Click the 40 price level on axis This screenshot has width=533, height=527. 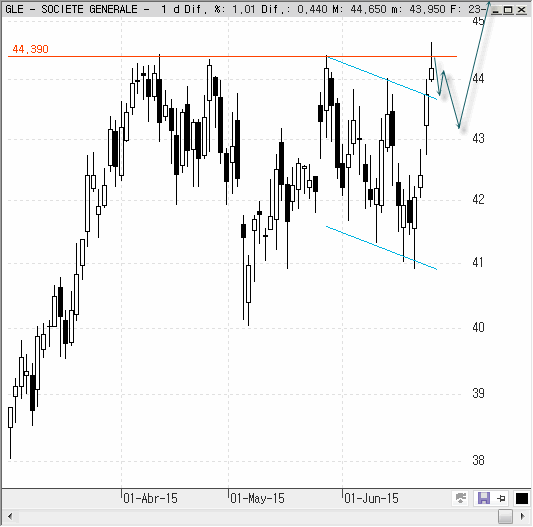click(x=478, y=327)
